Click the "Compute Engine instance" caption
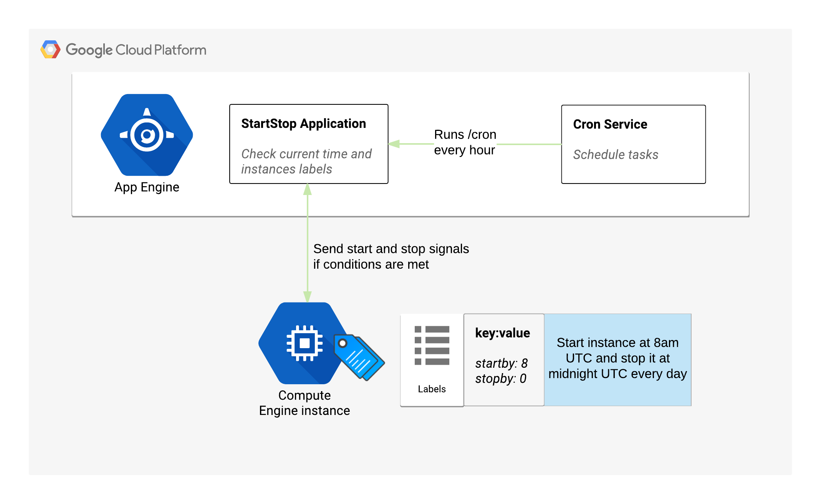Viewport: 821px width, 504px height. [305, 403]
